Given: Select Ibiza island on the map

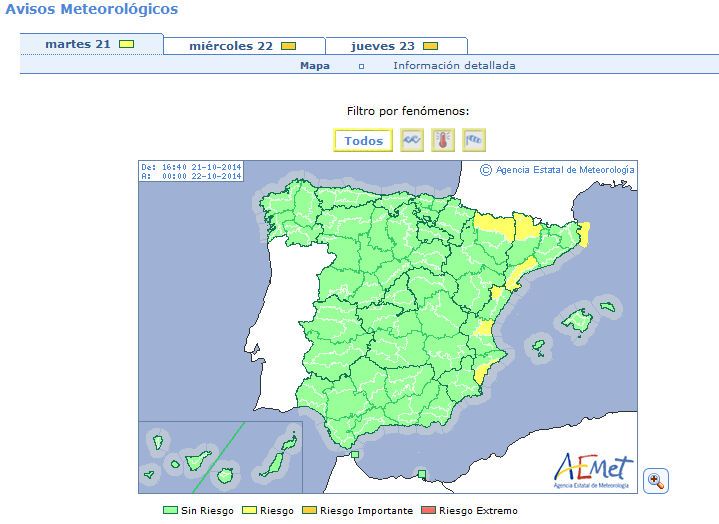Looking at the screenshot, I should point(538,345).
